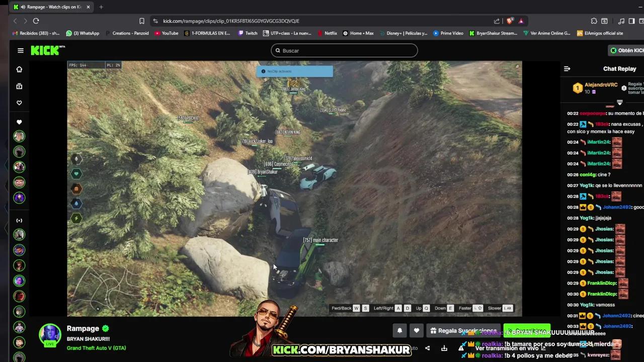Open a new browser tab with the plus
Screen dimensions: 644x362
pos(101,7)
